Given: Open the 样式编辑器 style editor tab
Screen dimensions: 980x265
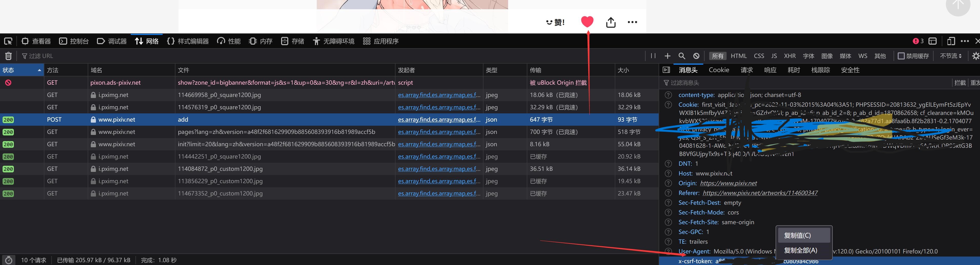Looking at the screenshot, I should (x=188, y=41).
